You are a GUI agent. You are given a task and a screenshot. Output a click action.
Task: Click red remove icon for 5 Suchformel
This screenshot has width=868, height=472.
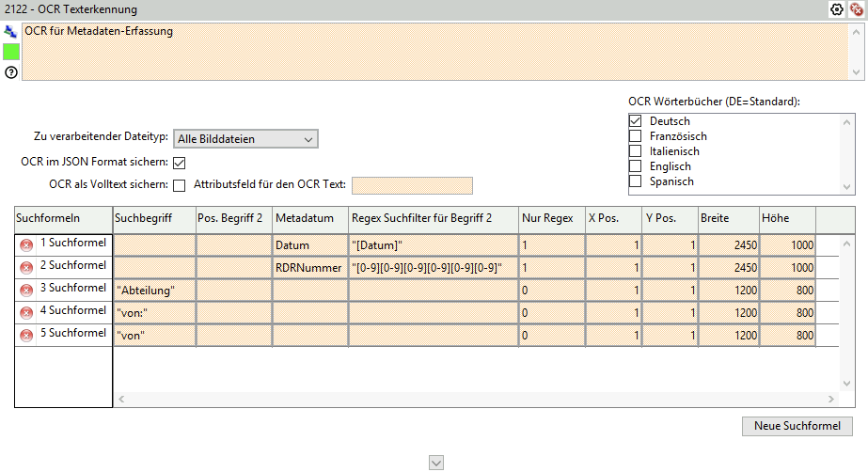[26, 335]
